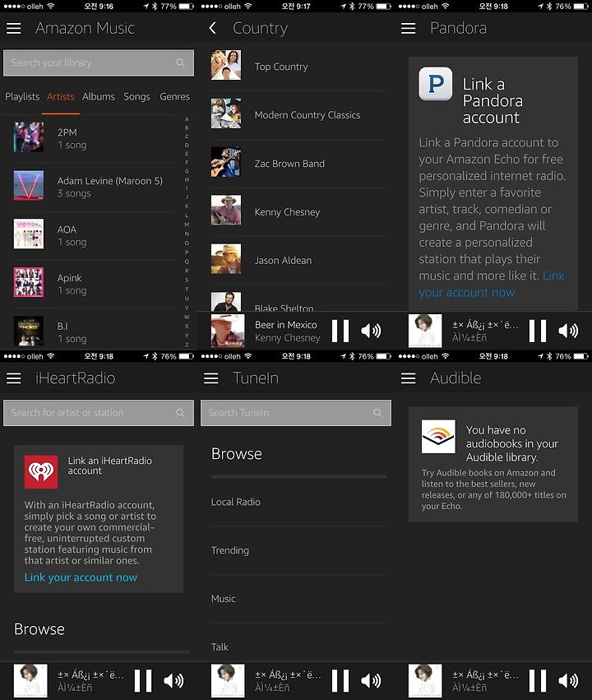Open hamburger menu in Pandora screen
Image resolution: width=592 pixels, height=700 pixels.
point(408,28)
